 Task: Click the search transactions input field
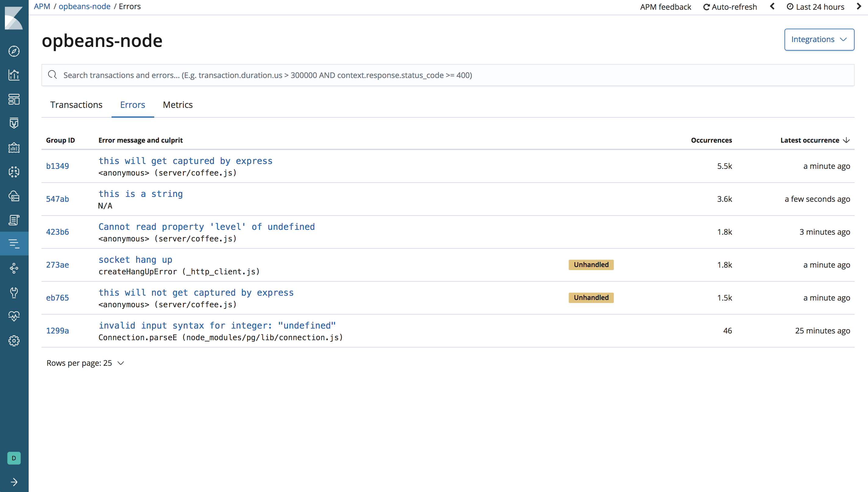270,75
